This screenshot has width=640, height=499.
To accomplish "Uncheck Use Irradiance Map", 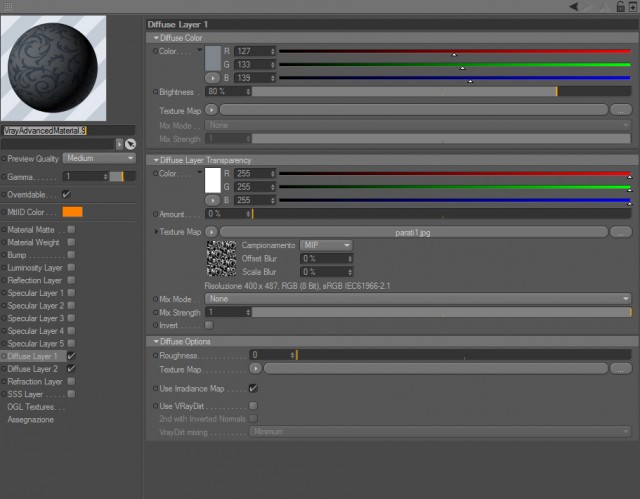I will point(253,388).
